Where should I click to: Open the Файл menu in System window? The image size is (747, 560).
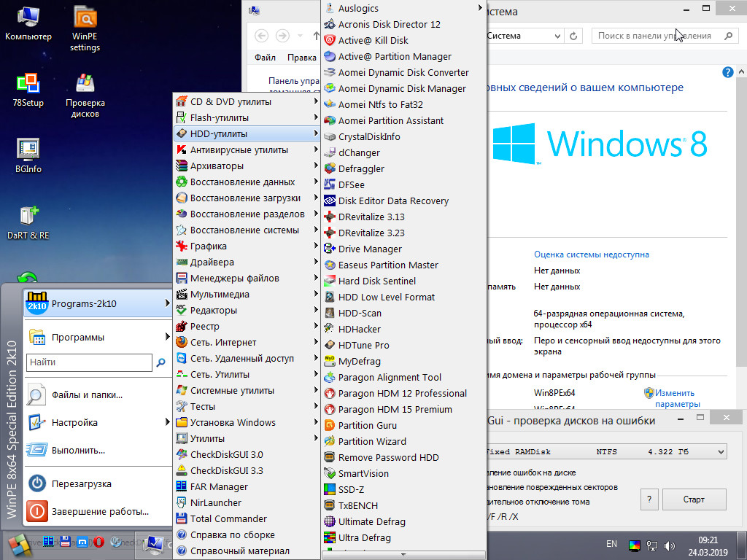[x=265, y=58]
